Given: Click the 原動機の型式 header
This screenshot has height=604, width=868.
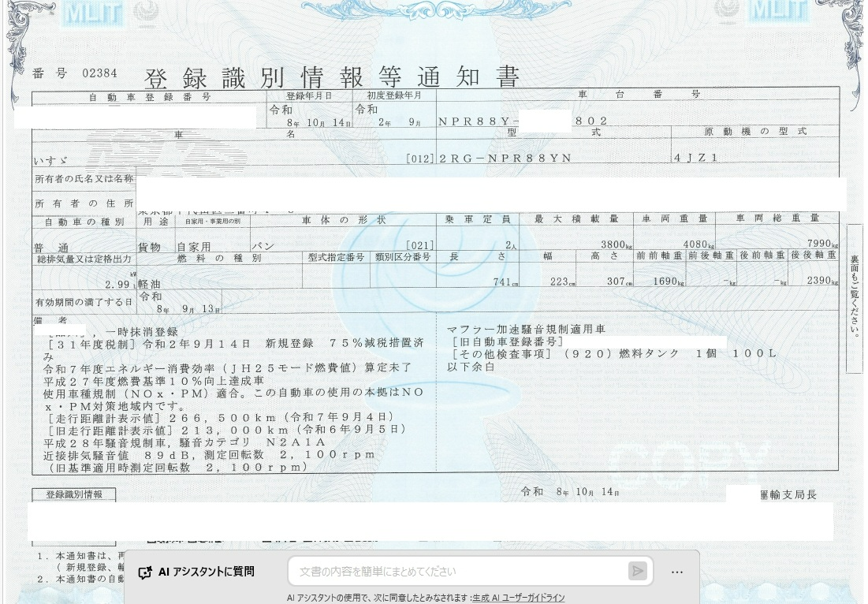Looking at the screenshot, I should (755, 131).
